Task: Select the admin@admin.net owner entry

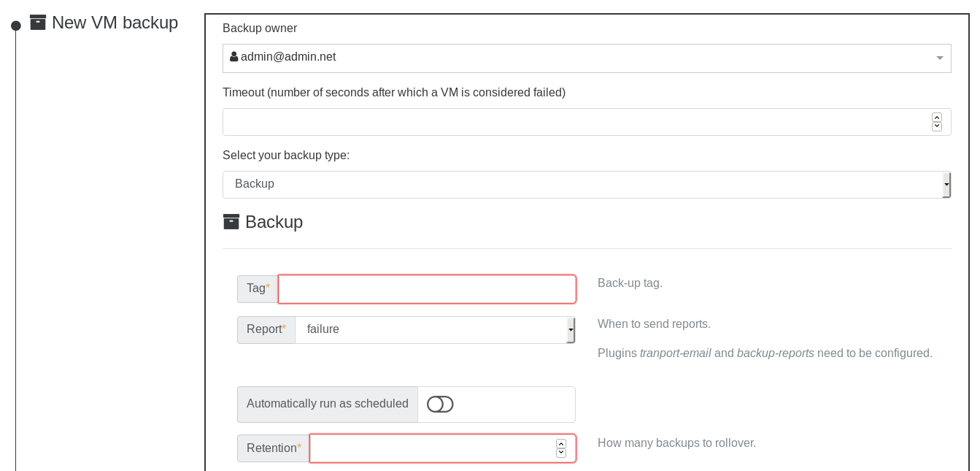Action: click(288, 57)
